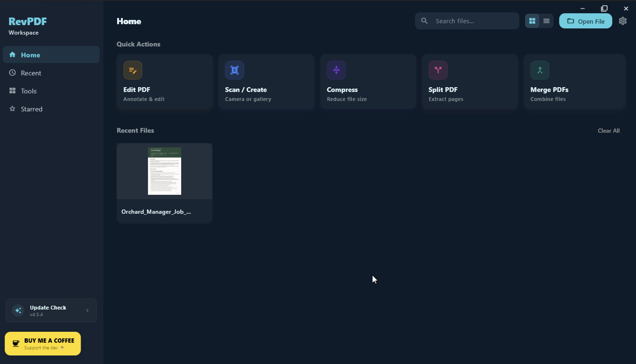Open the Tools sidebar item

(51, 91)
